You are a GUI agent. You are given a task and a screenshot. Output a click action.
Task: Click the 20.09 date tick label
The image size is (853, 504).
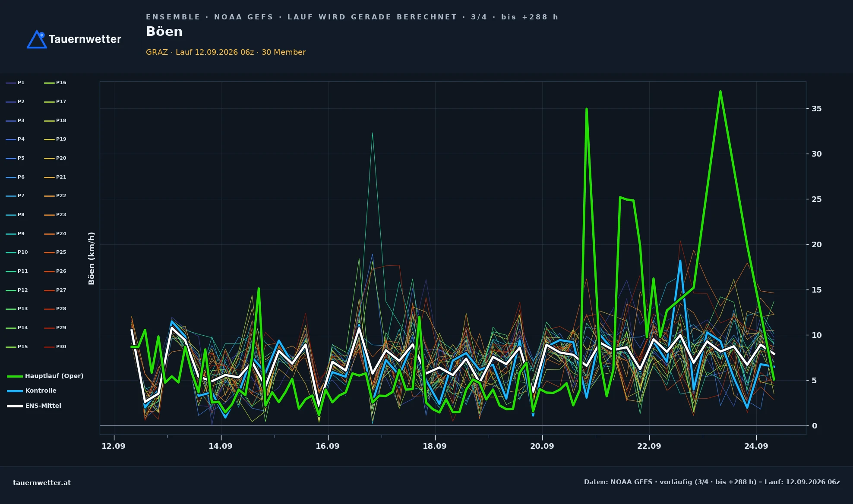pos(542,446)
